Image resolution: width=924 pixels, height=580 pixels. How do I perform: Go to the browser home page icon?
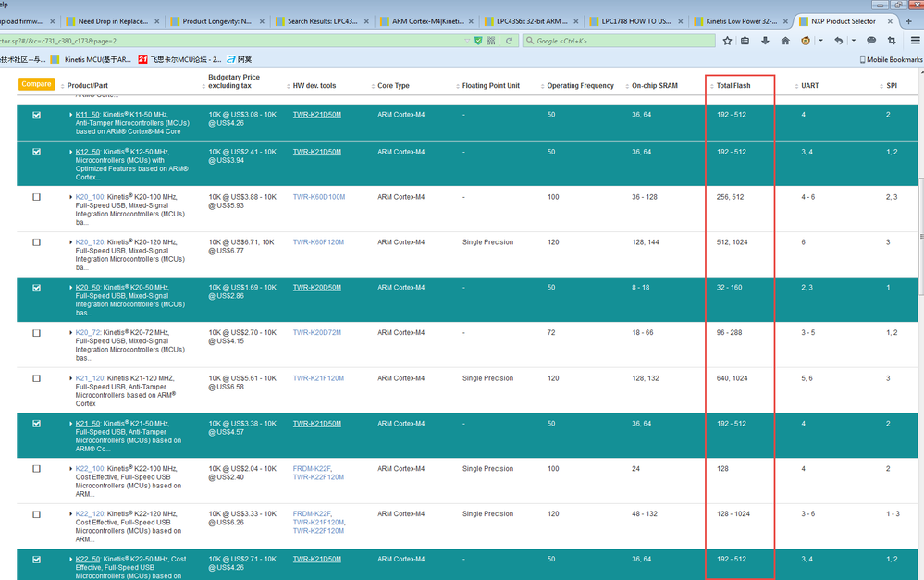coord(785,41)
